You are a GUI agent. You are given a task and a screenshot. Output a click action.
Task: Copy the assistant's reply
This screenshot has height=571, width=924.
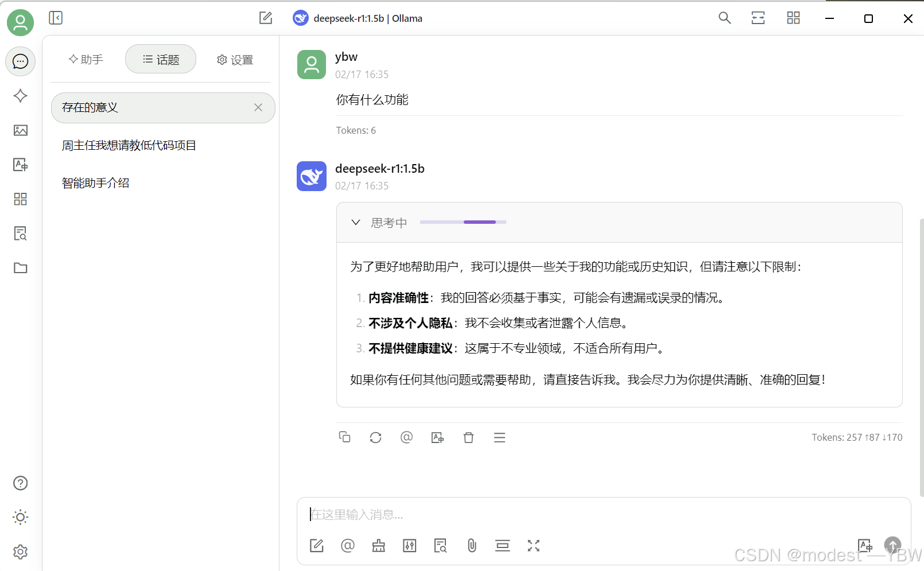pos(345,437)
